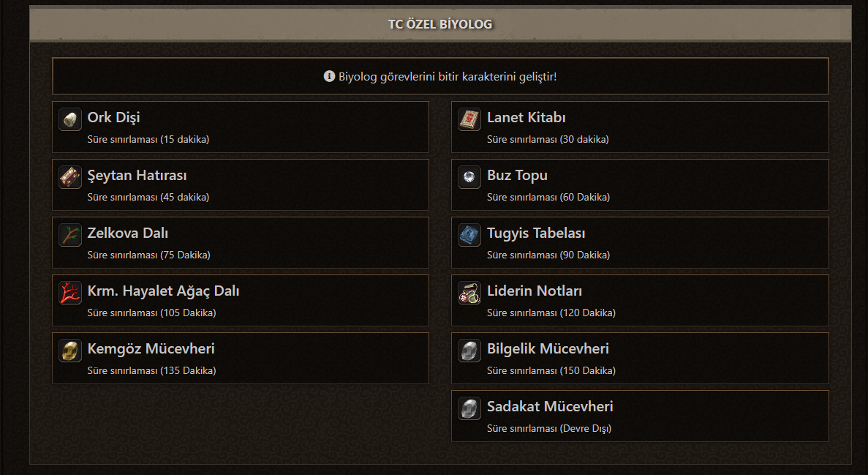
Task: Click the info icon in the notice bar
Action: [329, 76]
